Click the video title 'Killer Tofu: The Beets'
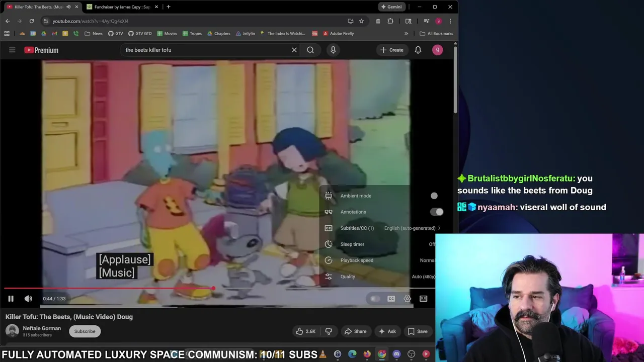Viewport: 644px width, 362px height. (69, 317)
